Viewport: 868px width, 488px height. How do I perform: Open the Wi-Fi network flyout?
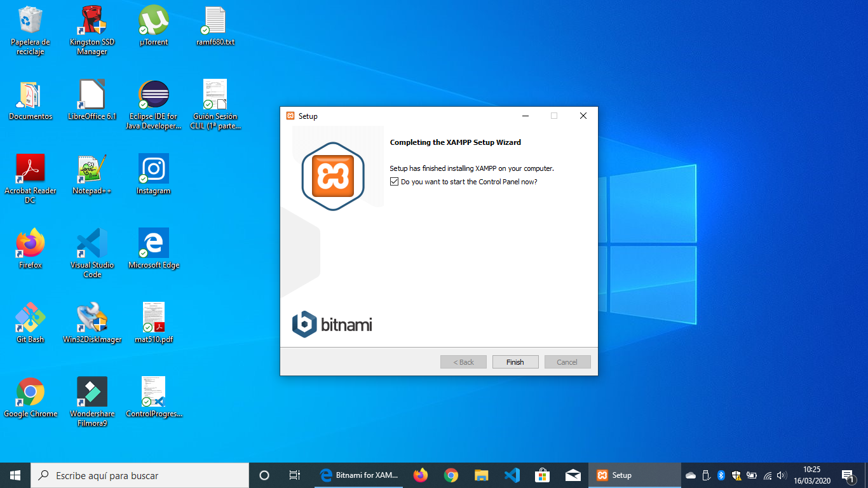coord(767,475)
